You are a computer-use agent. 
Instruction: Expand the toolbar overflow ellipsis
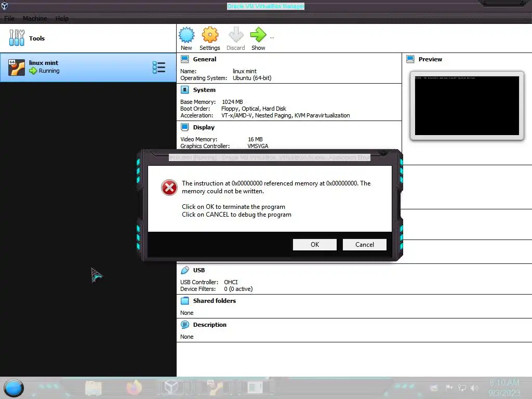click(x=272, y=37)
